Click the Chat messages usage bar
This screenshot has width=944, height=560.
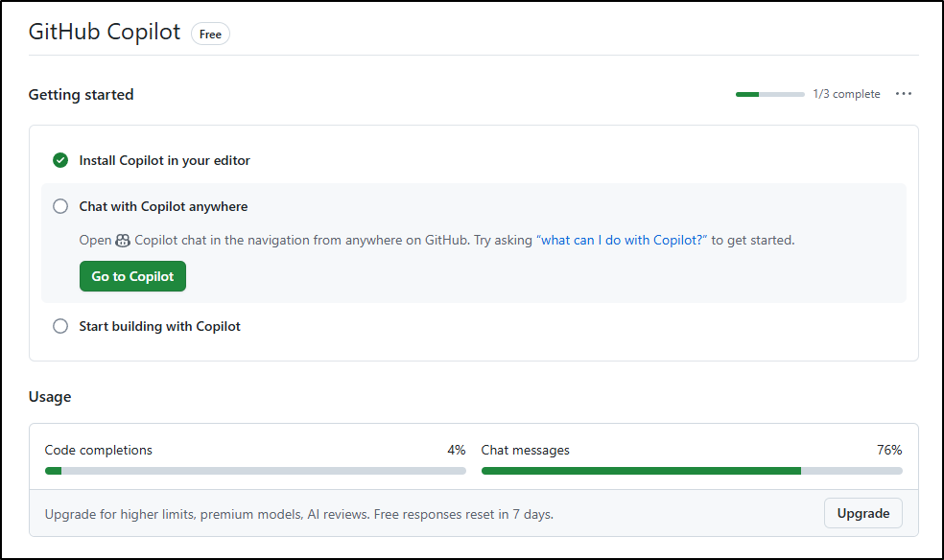tap(691, 471)
